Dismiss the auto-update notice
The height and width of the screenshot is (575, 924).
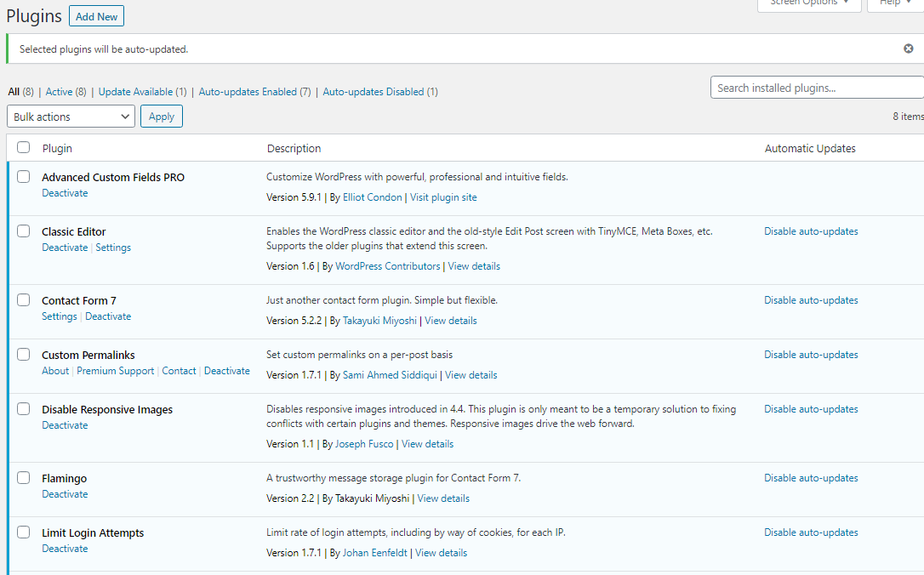pyautogui.click(x=908, y=48)
